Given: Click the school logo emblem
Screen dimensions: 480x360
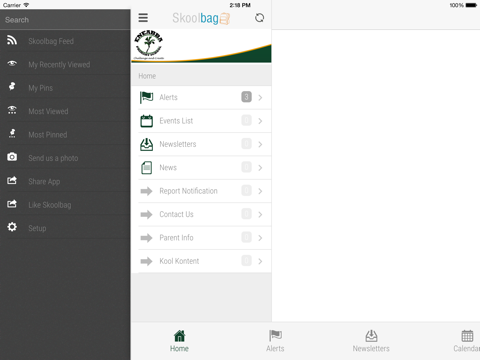Looking at the screenshot, I should coord(149,45).
